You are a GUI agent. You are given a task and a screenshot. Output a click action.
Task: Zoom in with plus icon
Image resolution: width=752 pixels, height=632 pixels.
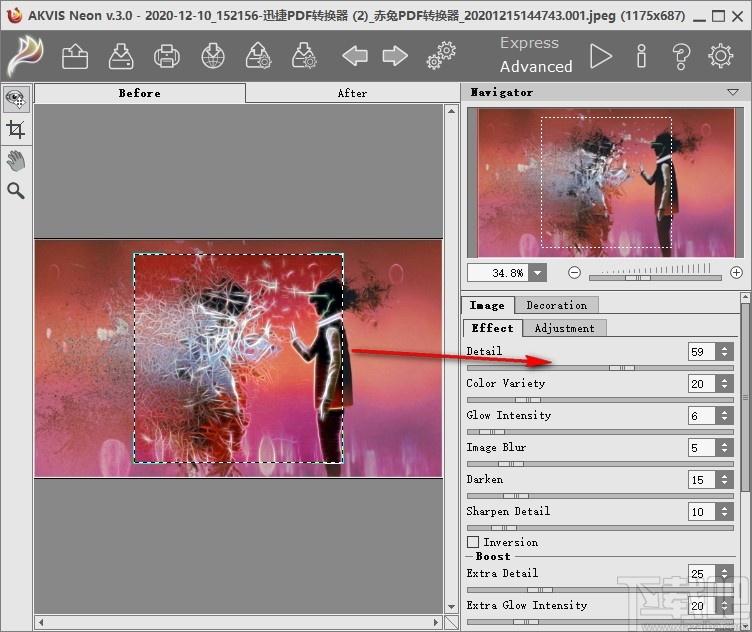[736, 273]
